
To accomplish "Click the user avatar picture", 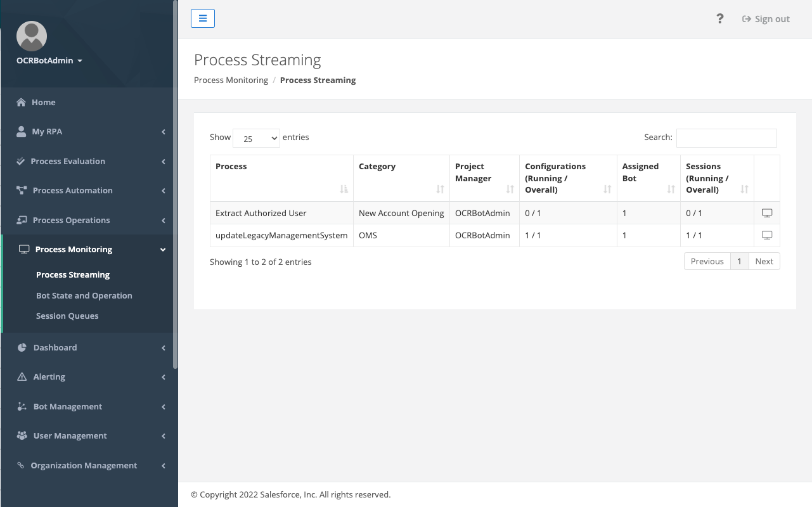I will (x=32, y=36).
